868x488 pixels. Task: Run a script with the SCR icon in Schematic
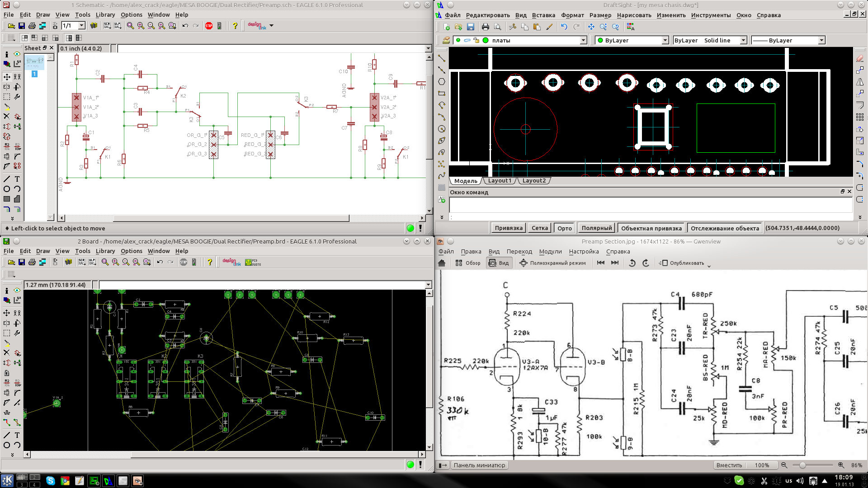click(107, 26)
